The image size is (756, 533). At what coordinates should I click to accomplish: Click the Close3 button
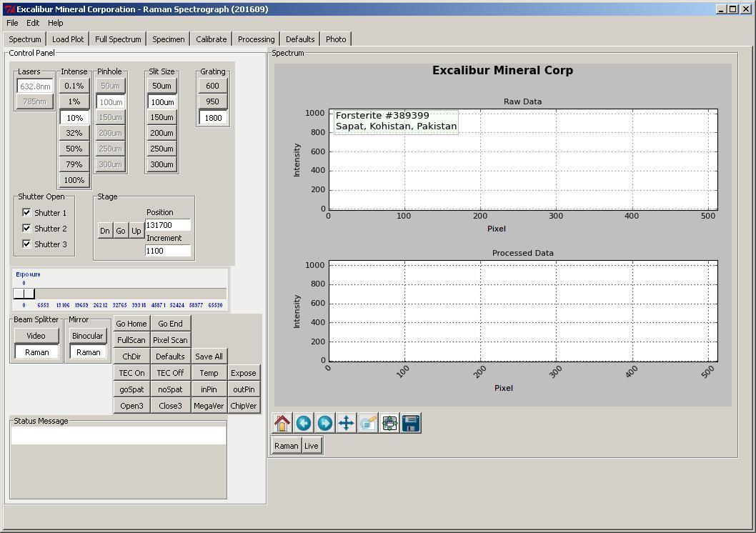click(x=170, y=405)
